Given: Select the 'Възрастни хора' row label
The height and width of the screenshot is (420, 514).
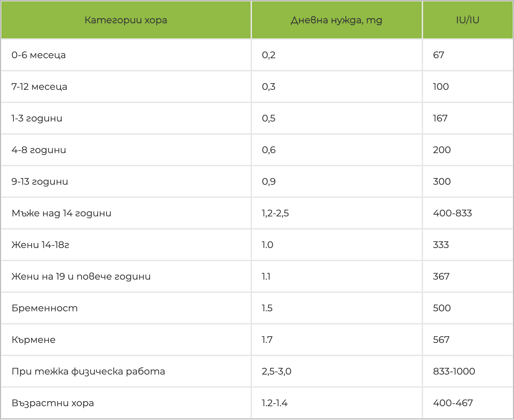Looking at the screenshot, I should 53,403.
